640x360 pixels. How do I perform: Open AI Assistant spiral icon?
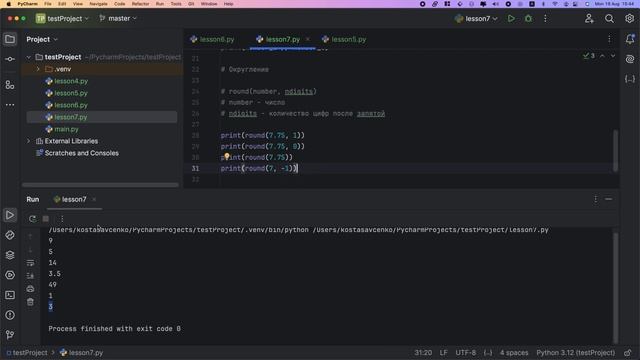[x=630, y=59]
